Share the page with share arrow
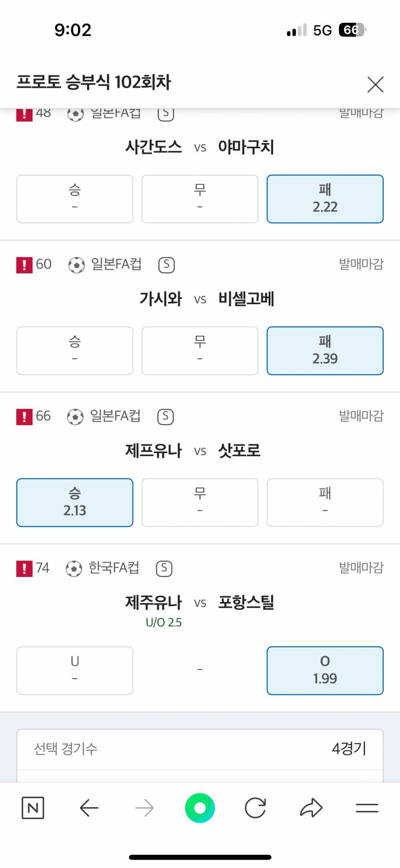 [311, 808]
